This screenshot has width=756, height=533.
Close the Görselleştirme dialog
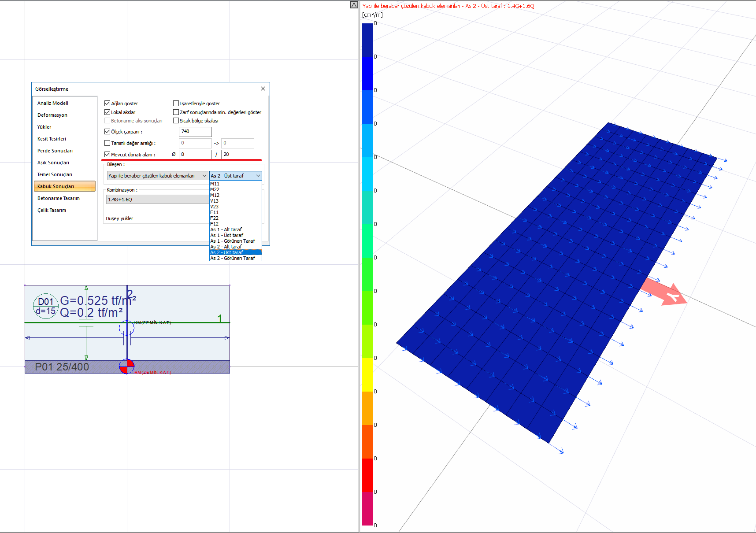(x=263, y=89)
